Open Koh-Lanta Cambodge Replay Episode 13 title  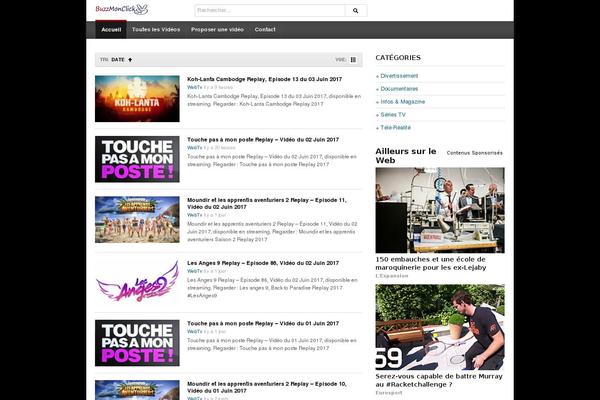(x=264, y=79)
